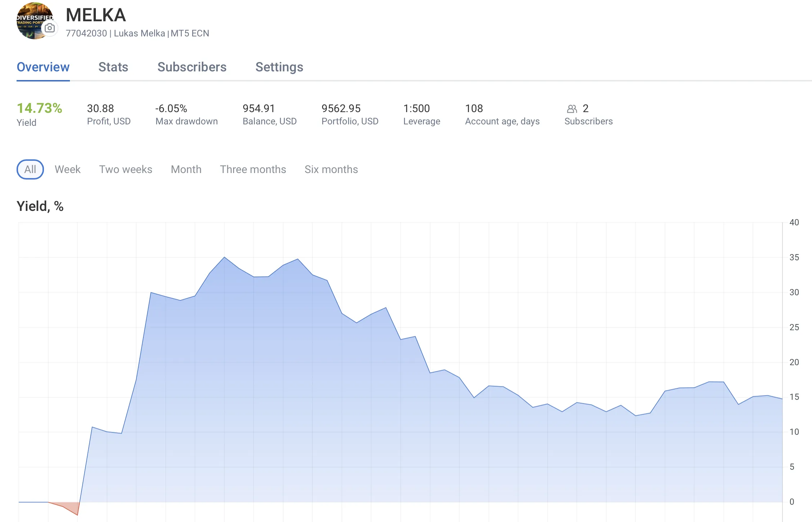812x522 pixels.
Task: Click the Subscribers count label under 2
Action: pyautogui.click(x=588, y=121)
